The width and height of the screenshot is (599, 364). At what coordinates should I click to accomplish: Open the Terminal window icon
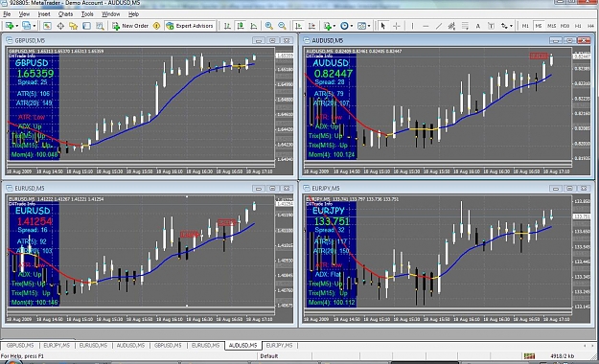click(86, 26)
